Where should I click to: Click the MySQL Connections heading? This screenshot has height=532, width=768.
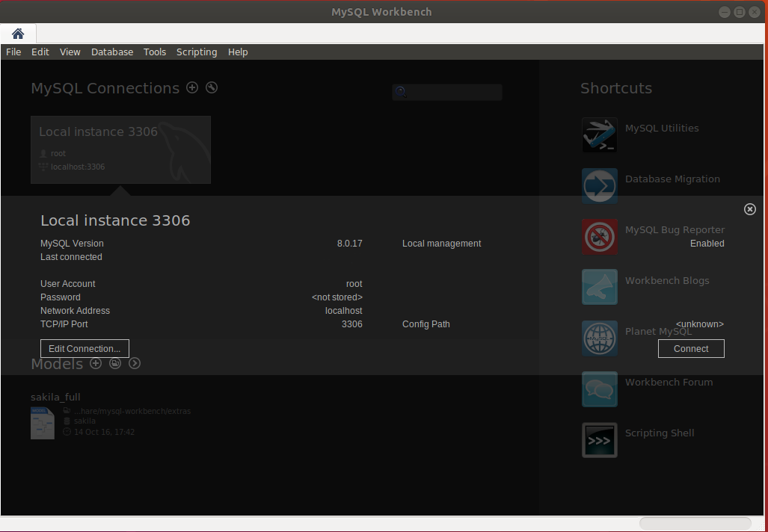coord(105,88)
